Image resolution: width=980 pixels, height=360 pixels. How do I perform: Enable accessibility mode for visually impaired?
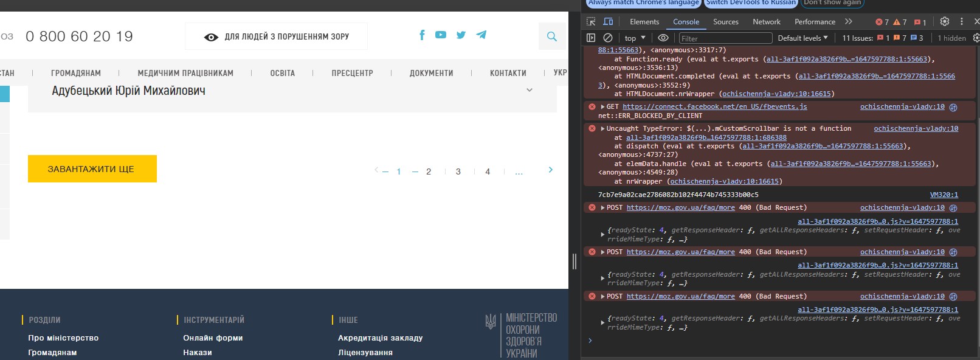pyautogui.click(x=277, y=36)
